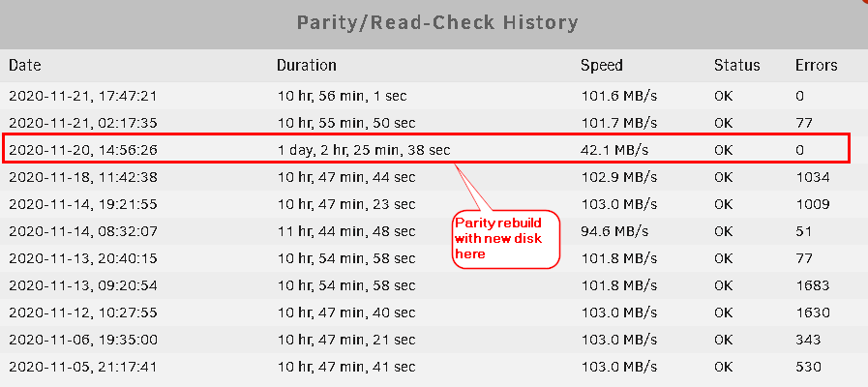Select the 2020-11-21, 17:47:21 history row
Screen dimensions: 868x387
434,96
